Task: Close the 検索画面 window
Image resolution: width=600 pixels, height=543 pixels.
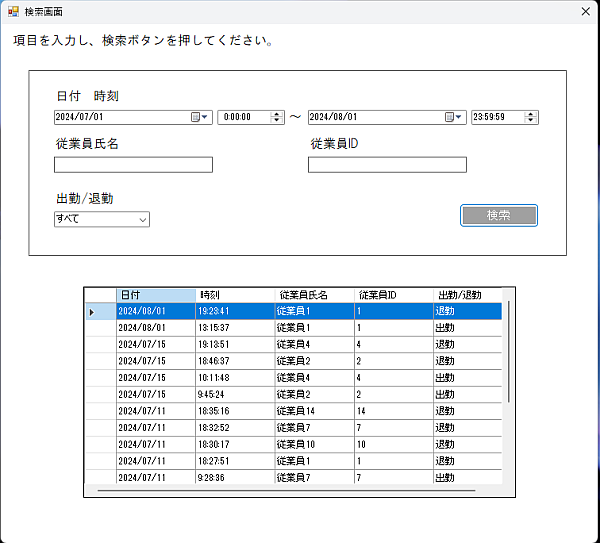Action: pyautogui.click(x=585, y=11)
